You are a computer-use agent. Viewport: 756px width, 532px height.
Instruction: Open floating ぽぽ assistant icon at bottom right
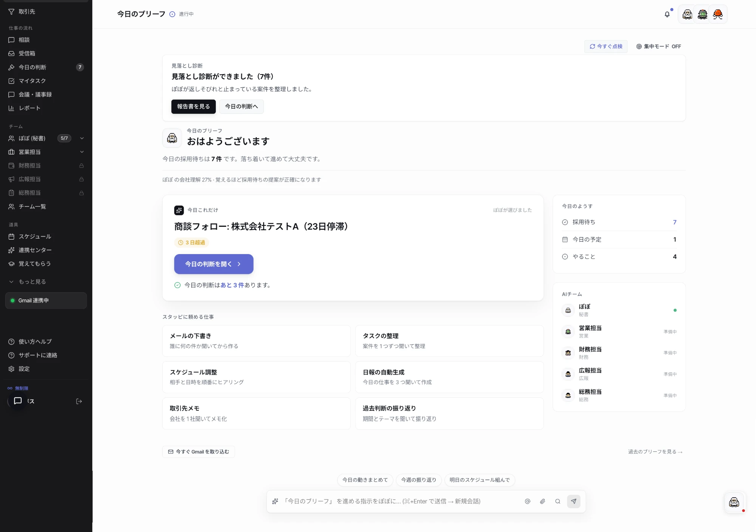[x=734, y=502]
